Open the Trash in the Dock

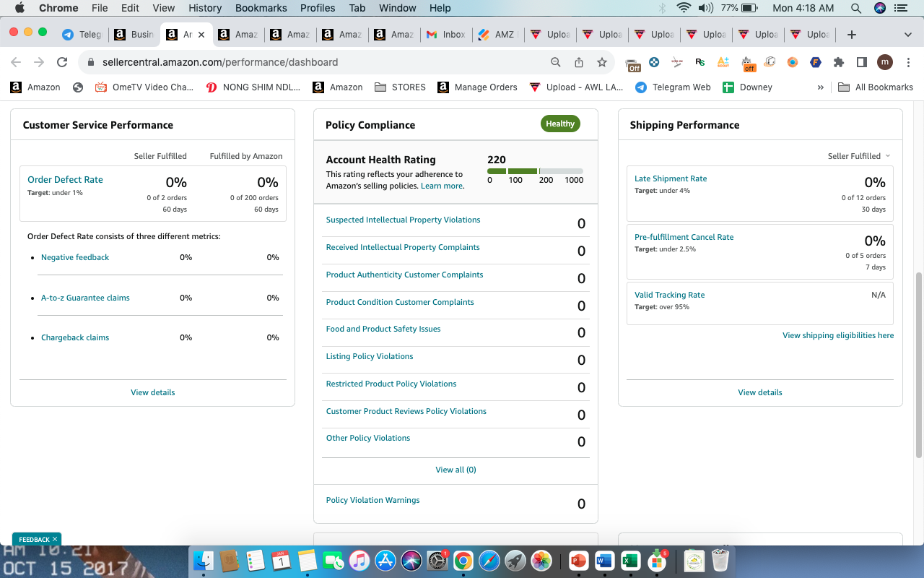(x=720, y=560)
